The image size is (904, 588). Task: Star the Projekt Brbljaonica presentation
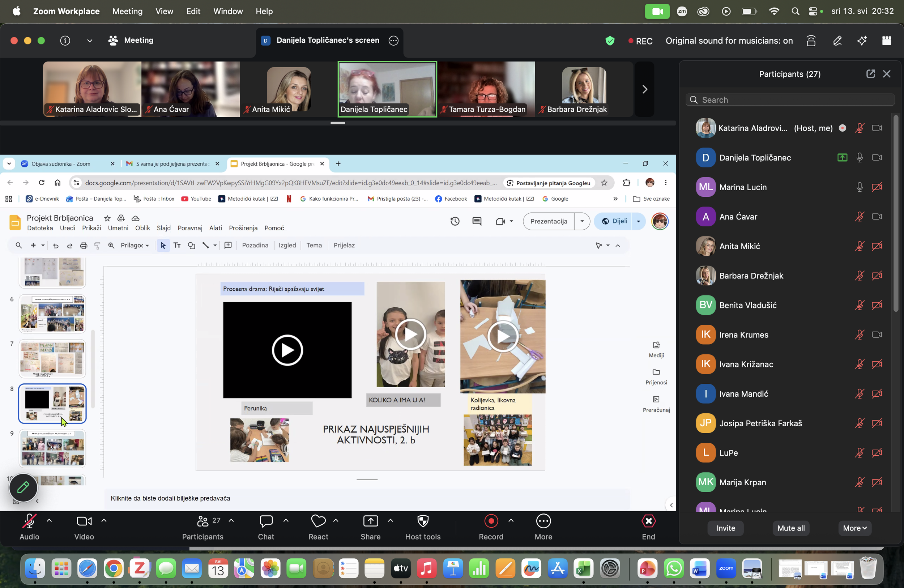(107, 218)
